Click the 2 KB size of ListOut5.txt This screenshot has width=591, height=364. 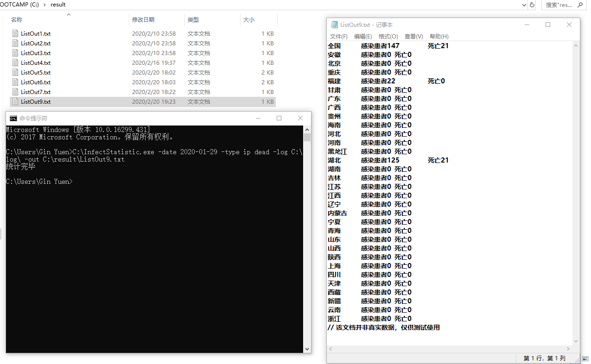click(x=267, y=72)
